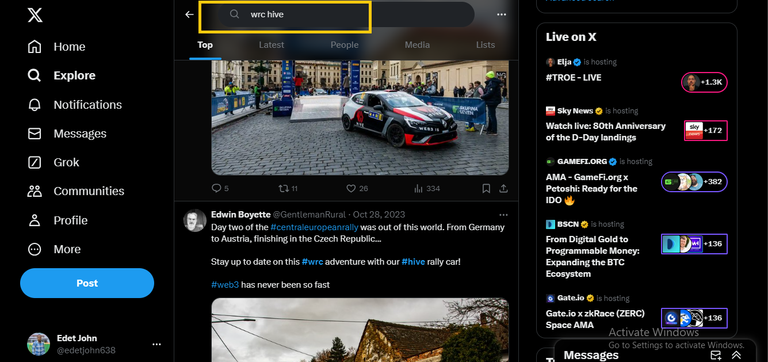This screenshot has height=362, width=768.
Task: Open account menu dots beside Edet John
Action: (x=157, y=344)
